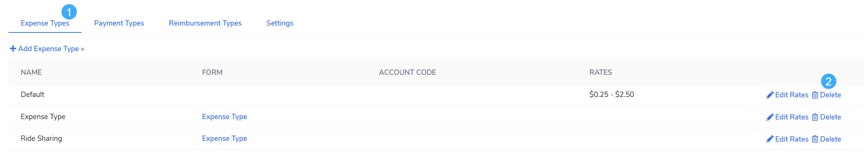
Task: Click the trash icon for Ride Sharing row
Action: coord(815,139)
